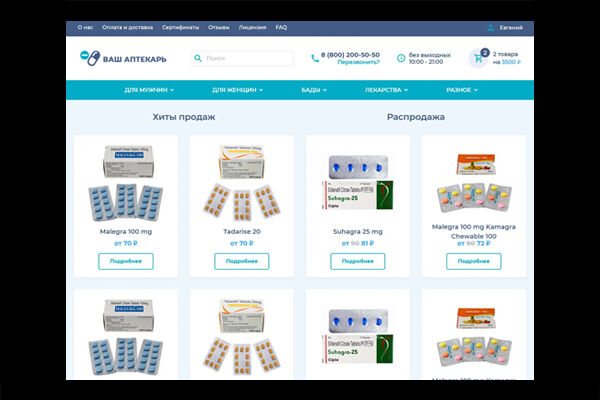The image size is (600, 400).
Task: Click the Malegra 100 mg product title
Action: 126,232
